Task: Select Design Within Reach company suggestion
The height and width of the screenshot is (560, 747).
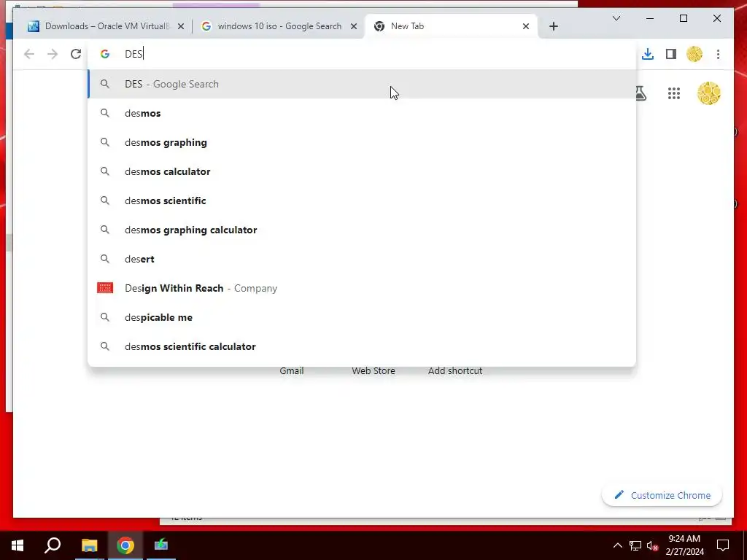Action: (362, 288)
